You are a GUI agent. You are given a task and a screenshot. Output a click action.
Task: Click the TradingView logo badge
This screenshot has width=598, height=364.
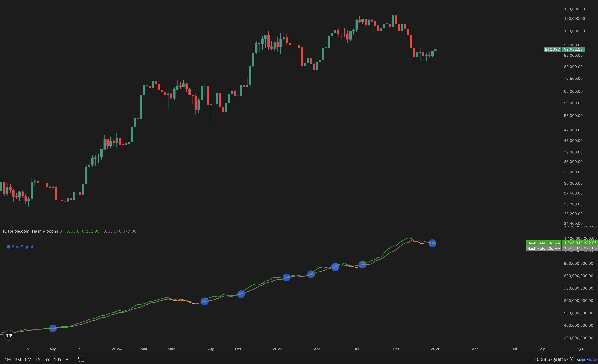coord(9,335)
